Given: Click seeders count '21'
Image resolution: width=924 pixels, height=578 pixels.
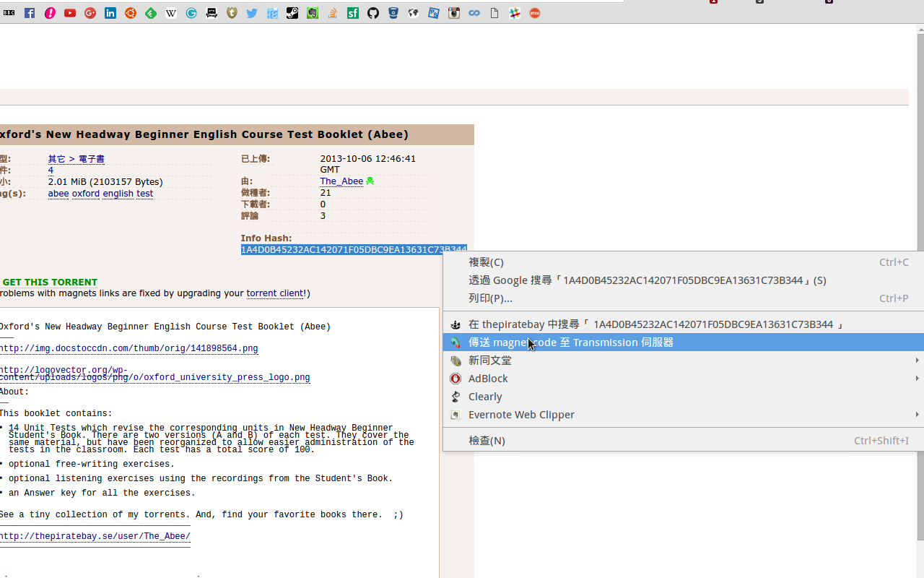Looking at the screenshot, I should [326, 193].
